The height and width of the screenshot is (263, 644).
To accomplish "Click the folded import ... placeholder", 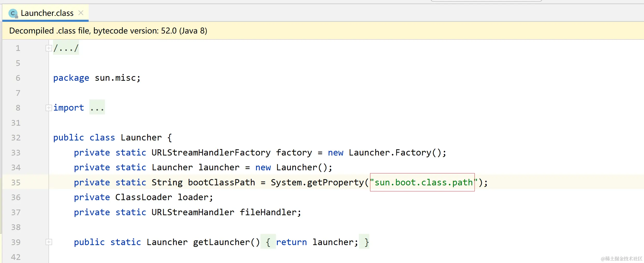I will pyautogui.click(x=97, y=107).
